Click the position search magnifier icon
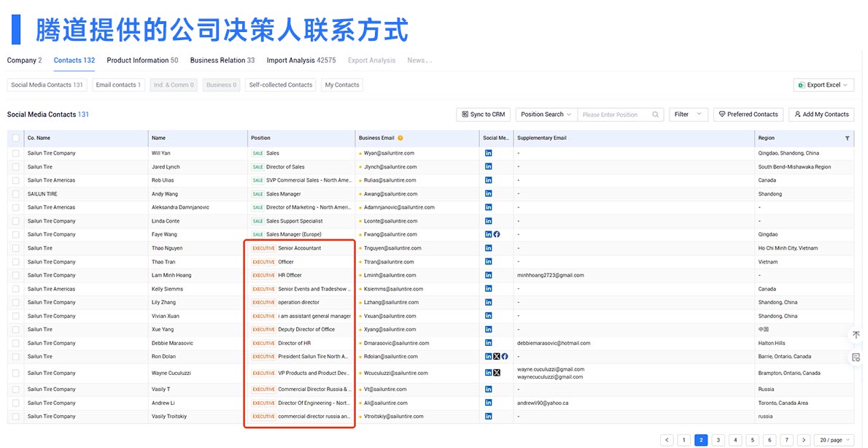The image size is (868, 448). coord(656,115)
